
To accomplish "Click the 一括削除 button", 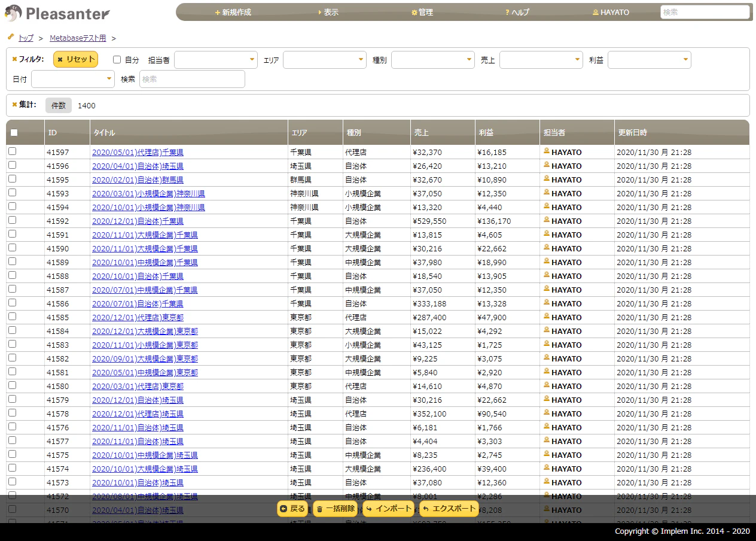I will [335, 509].
